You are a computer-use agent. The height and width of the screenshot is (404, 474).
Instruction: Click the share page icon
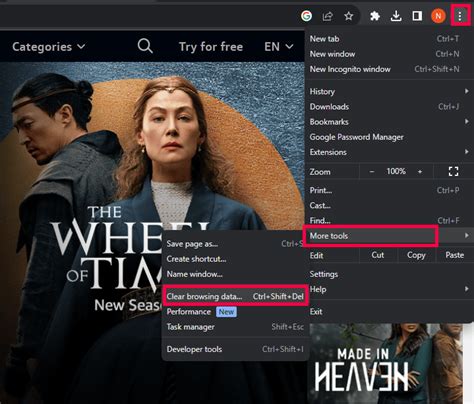point(328,16)
